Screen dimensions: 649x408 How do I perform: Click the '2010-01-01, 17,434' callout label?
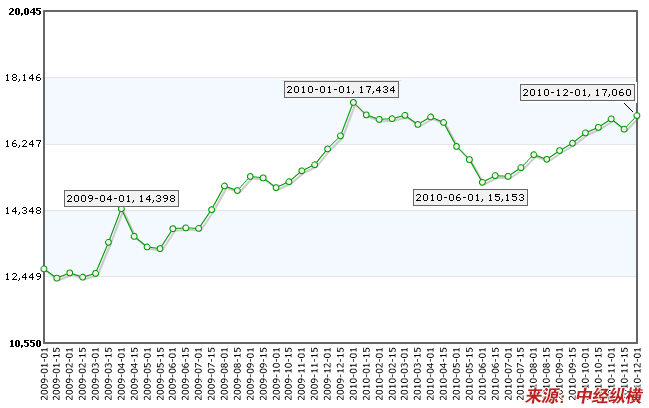341,90
